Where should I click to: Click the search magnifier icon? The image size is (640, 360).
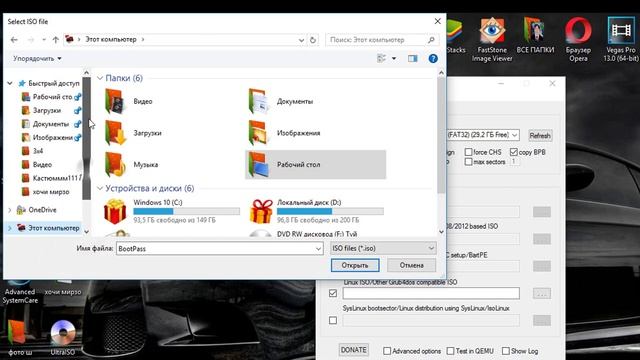point(431,40)
